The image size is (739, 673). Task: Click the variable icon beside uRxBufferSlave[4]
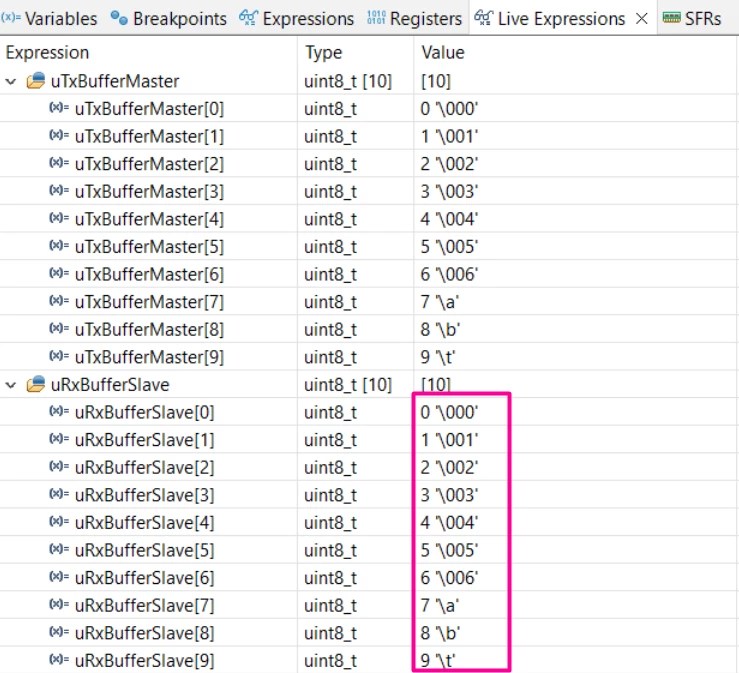coord(59,522)
